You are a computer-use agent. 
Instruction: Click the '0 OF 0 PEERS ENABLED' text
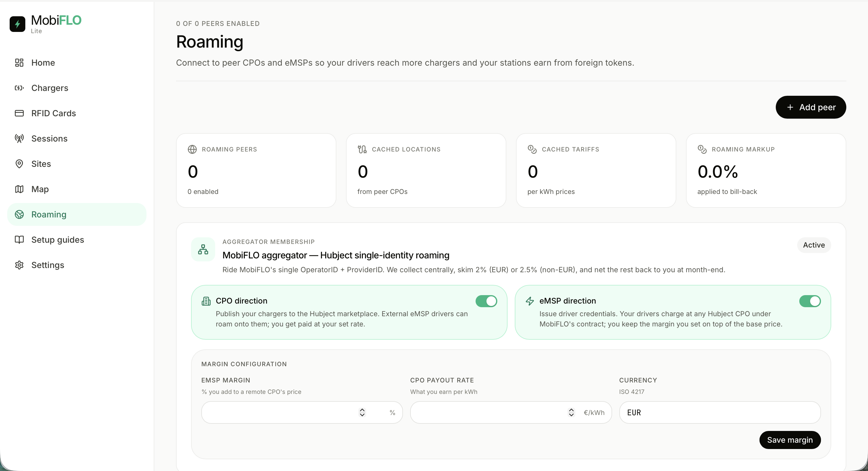coord(218,23)
